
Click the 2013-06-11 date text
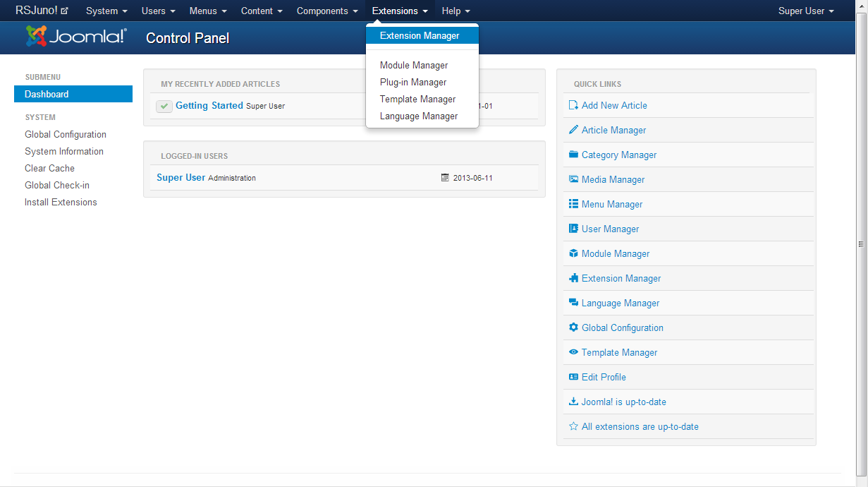(473, 178)
